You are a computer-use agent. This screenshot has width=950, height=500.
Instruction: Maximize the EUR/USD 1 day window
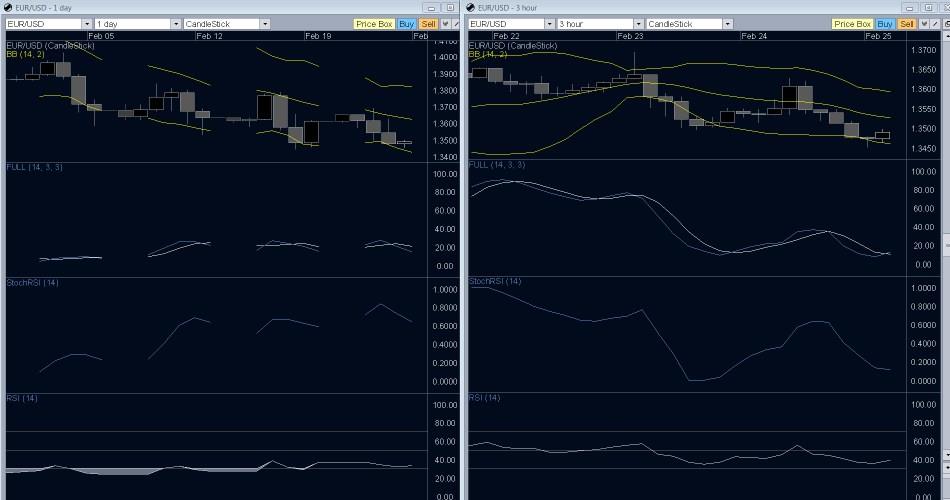450,8
